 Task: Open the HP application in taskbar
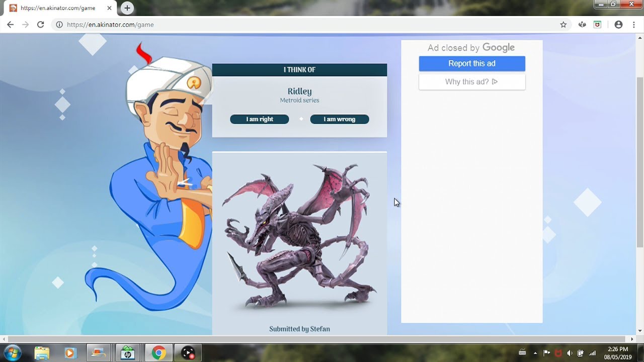[x=128, y=353]
